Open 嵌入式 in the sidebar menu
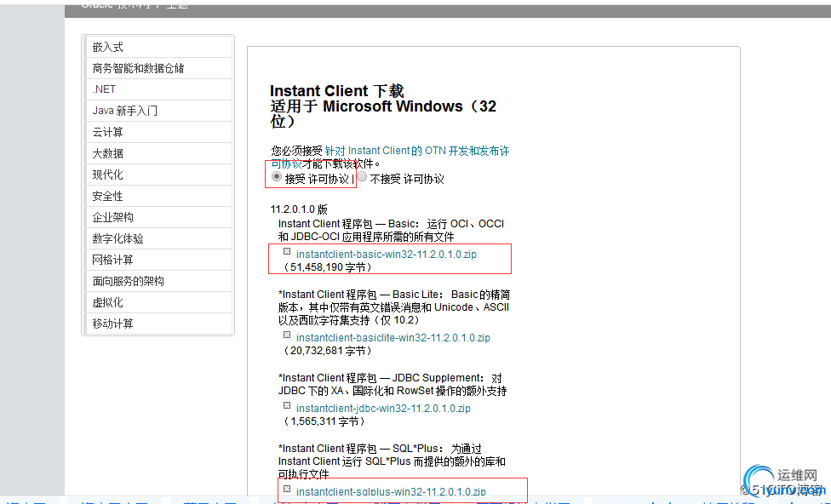 pyautogui.click(x=159, y=47)
